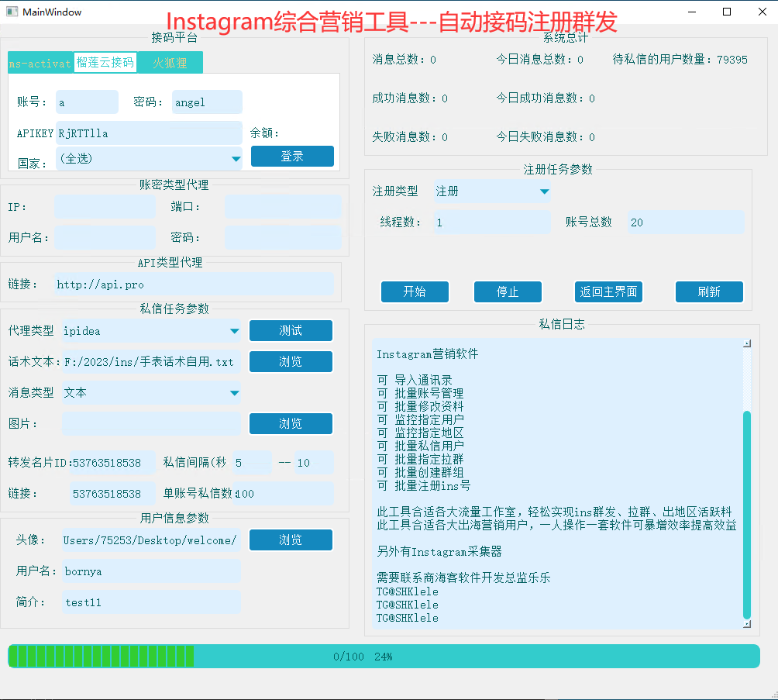Click the proxy 密码 field

point(283,237)
